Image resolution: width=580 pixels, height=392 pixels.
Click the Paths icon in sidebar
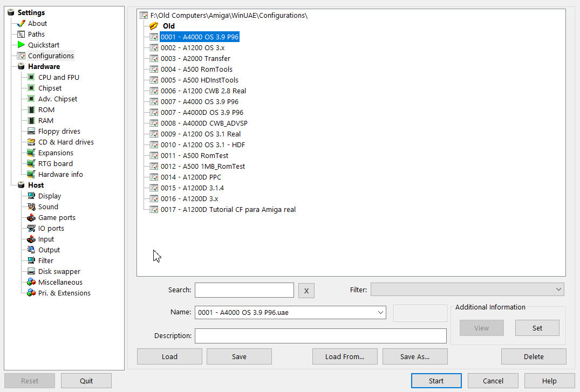(21, 35)
